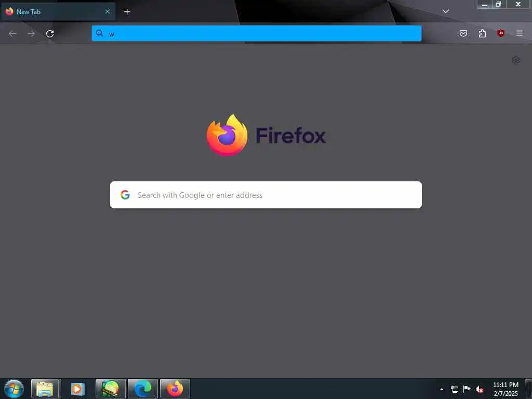The width and height of the screenshot is (532, 399).
Task: Open the Action Center flag icon
Action: [467, 389]
